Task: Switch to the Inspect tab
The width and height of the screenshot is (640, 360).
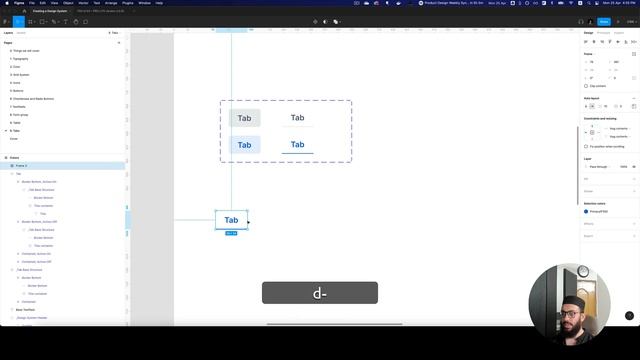Action: point(619,33)
